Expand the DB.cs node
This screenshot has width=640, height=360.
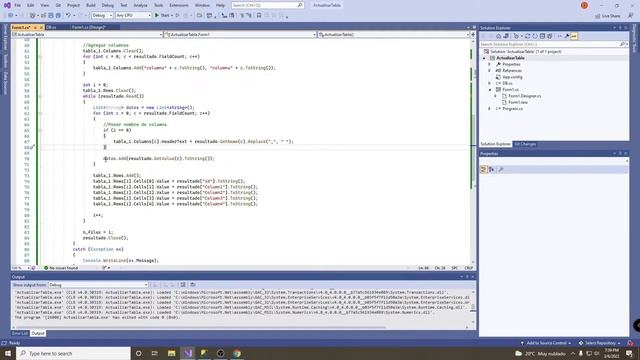(490, 83)
